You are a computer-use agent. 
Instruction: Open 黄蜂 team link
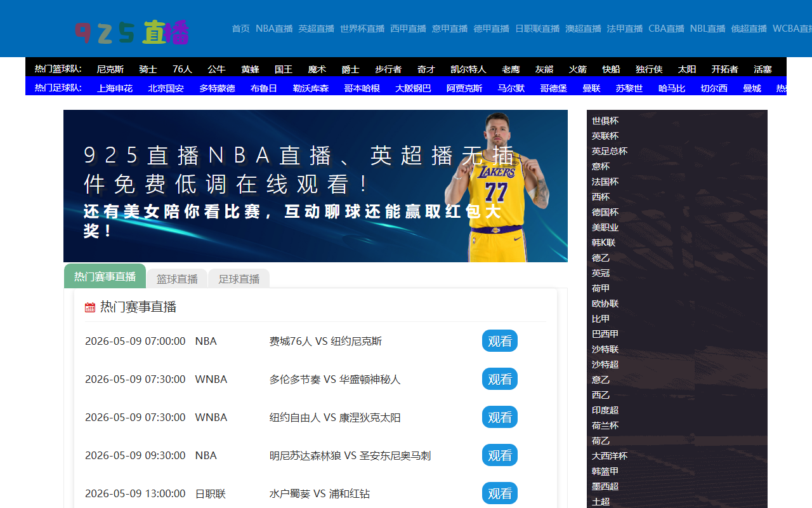[x=250, y=69]
